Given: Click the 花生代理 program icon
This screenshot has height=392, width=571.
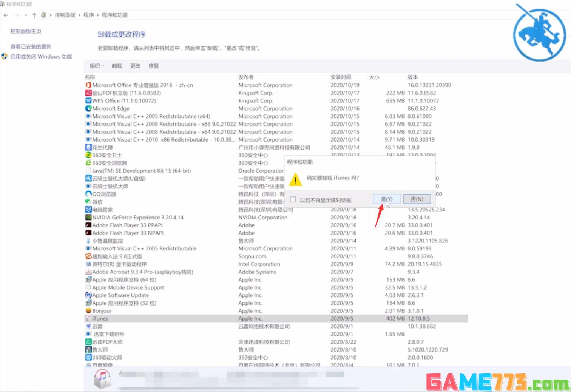Looking at the screenshot, I should point(88,147).
